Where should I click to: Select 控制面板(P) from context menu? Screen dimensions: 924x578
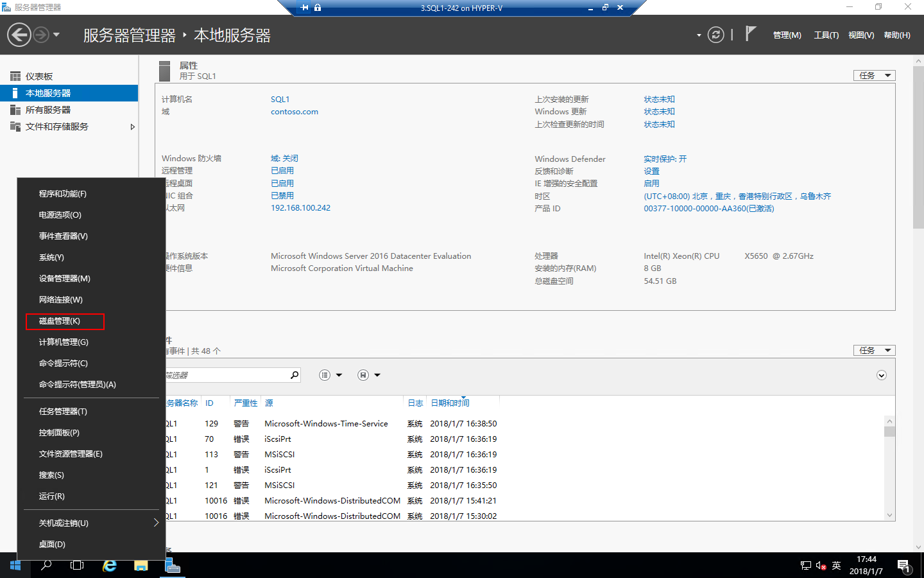point(91,433)
